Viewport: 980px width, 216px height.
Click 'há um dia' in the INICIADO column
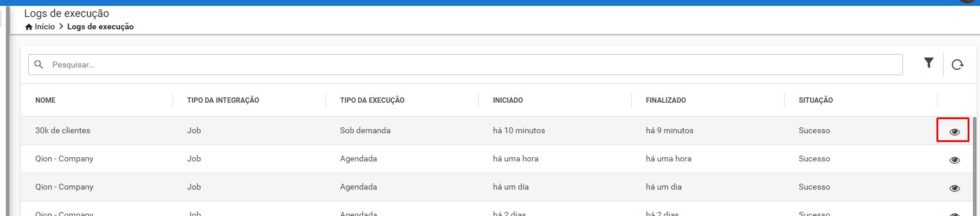511,187
